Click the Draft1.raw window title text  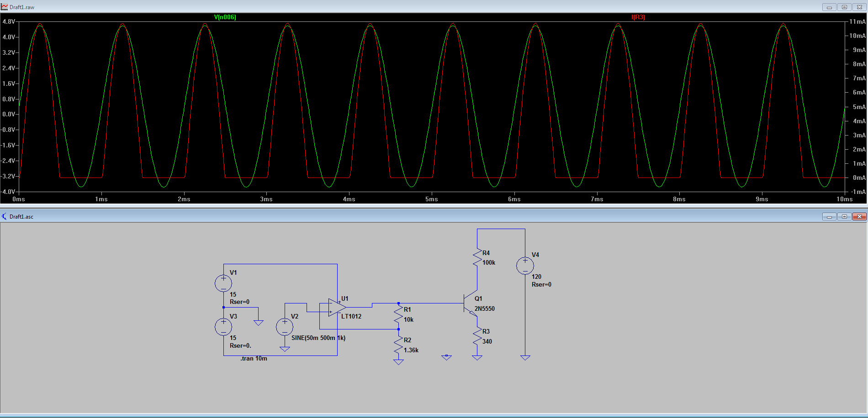22,7
